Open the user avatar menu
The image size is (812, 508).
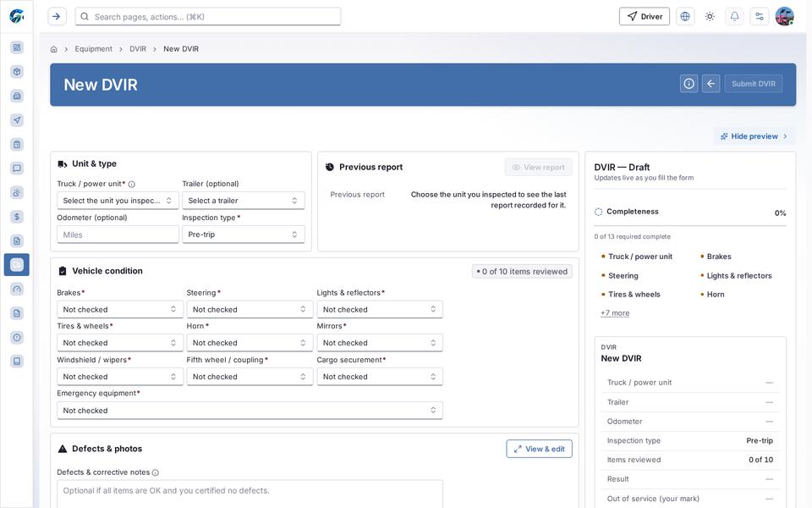(785, 17)
